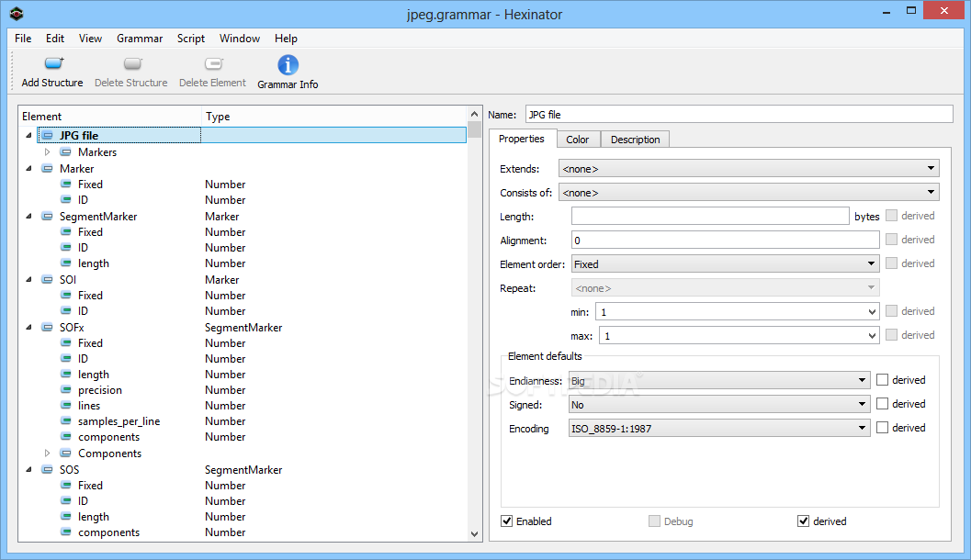Click the structure icon beside Components

coord(65,454)
